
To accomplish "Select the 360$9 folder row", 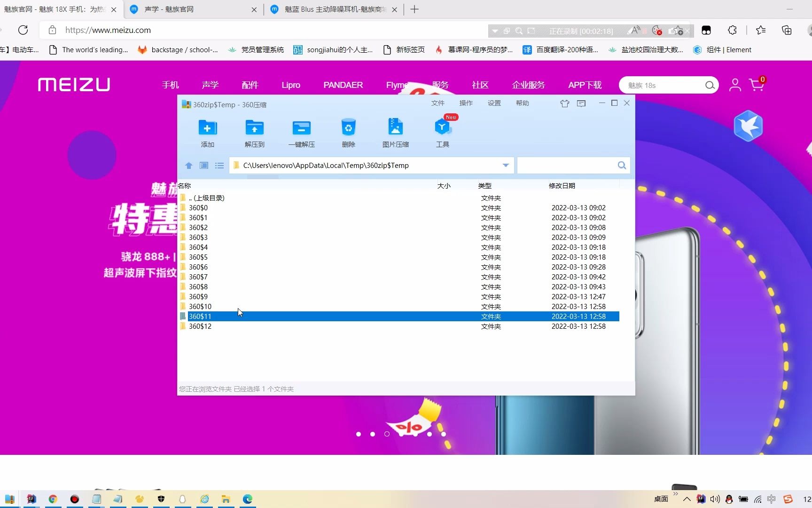I will [399, 297].
